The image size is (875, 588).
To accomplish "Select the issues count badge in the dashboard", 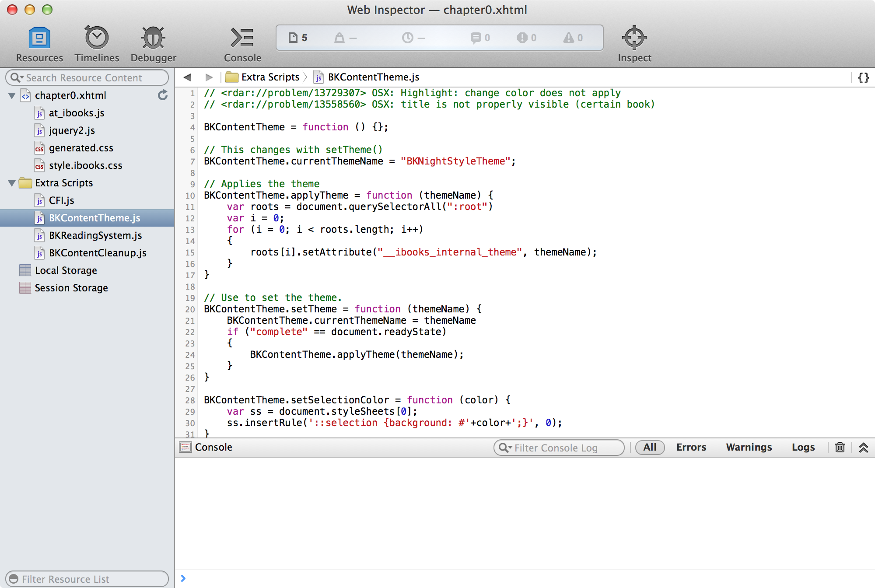I will pos(527,38).
